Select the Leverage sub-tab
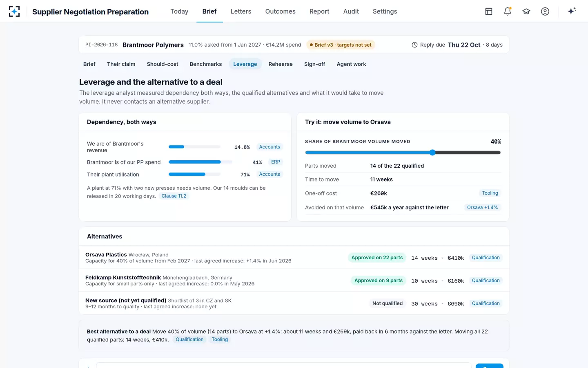This screenshot has width=588, height=368. tap(245, 64)
